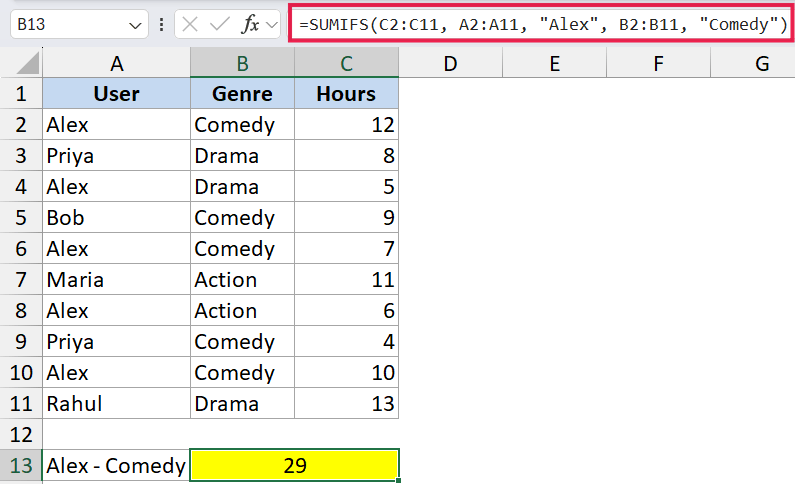Click the cell with hours 11
This screenshot has height=484, width=795.
click(x=346, y=279)
